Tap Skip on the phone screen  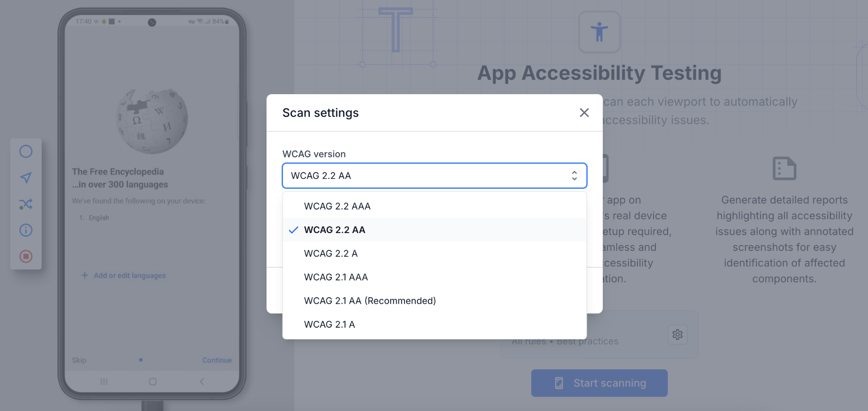point(79,360)
